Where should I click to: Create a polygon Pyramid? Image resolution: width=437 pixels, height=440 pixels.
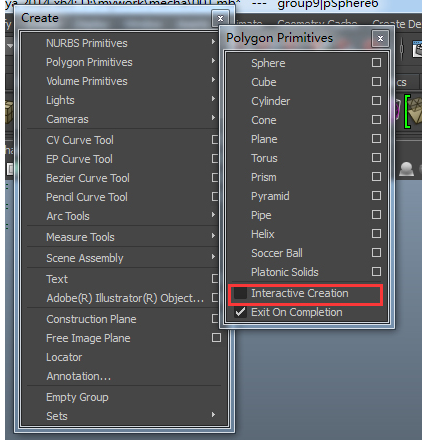(x=270, y=196)
